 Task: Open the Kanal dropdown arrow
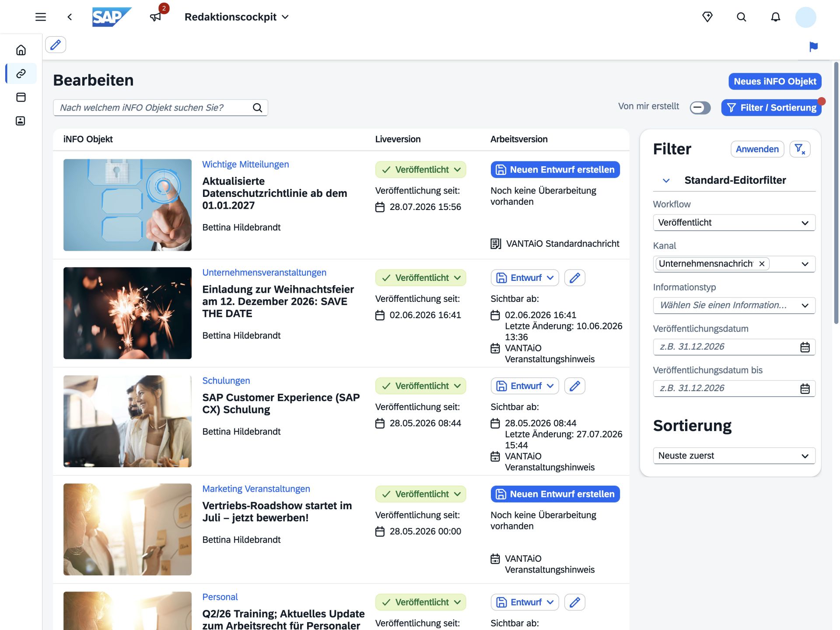pyautogui.click(x=805, y=264)
